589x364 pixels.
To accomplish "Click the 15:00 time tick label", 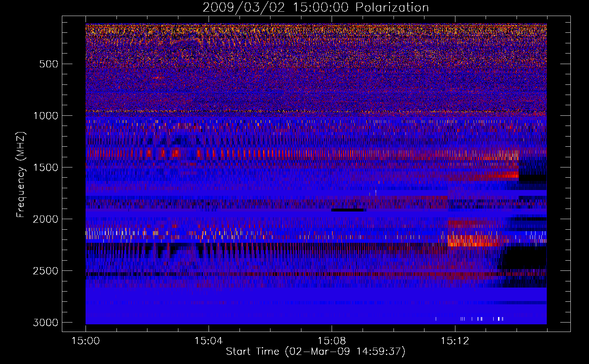I will (86, 341).
